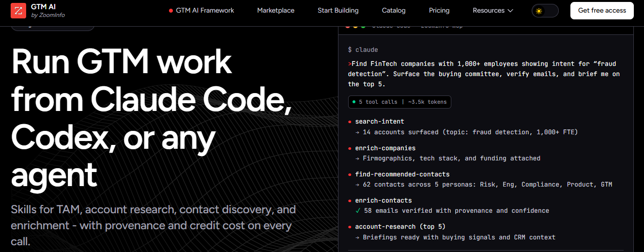
Task: Click the Resources chevron arrow
Action: click(x=510, y=11)
